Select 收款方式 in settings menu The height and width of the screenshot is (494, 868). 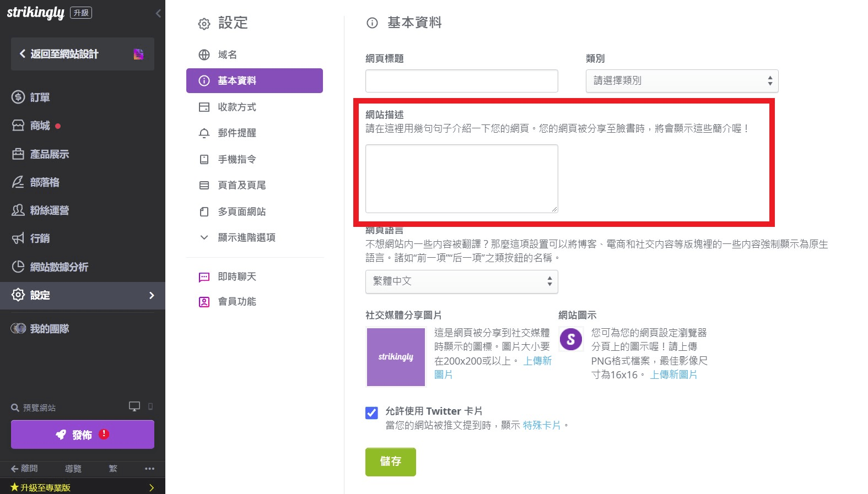(x=236, y=107)
